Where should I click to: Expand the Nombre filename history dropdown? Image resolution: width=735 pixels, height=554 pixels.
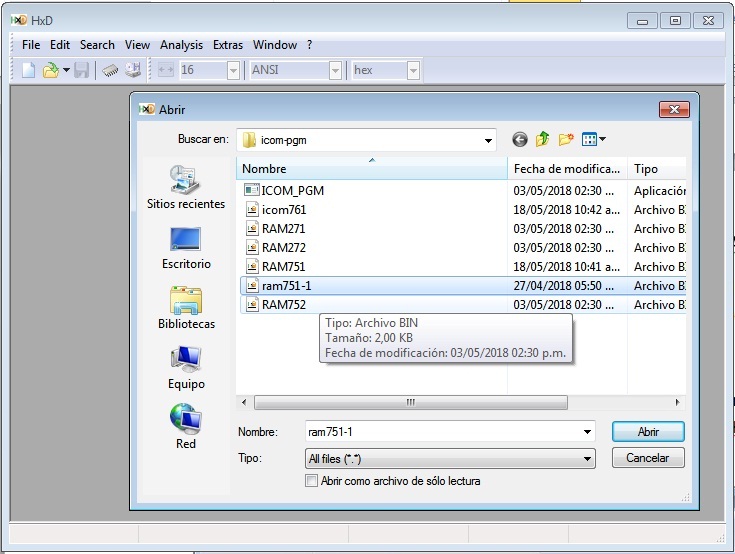(587, 432)
